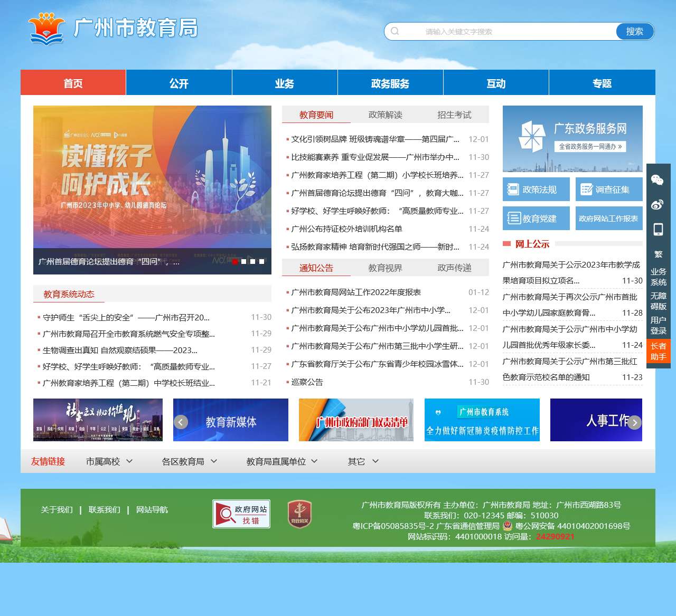The width and height of the screenshot is (676, 616).
Task: Open news 广州公布持证校外培训机构名单
Action: [346, 229]
